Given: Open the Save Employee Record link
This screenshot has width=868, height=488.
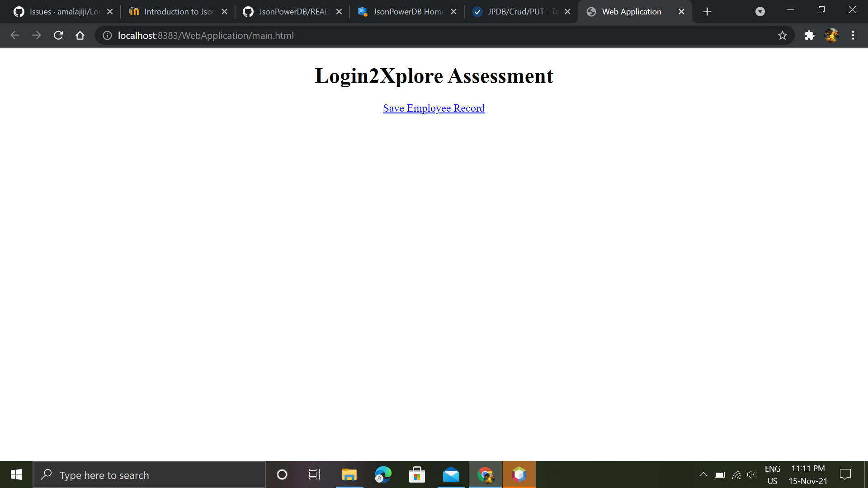Looking at the screenshot, I should (x=434, y=108).
